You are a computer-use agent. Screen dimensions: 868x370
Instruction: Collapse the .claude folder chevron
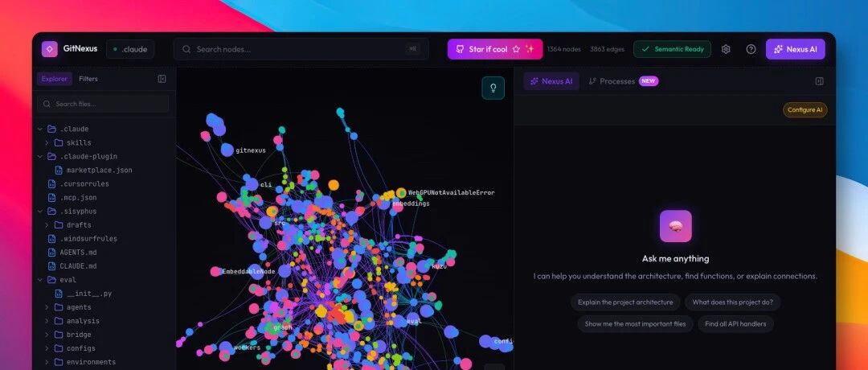[40, 129]
